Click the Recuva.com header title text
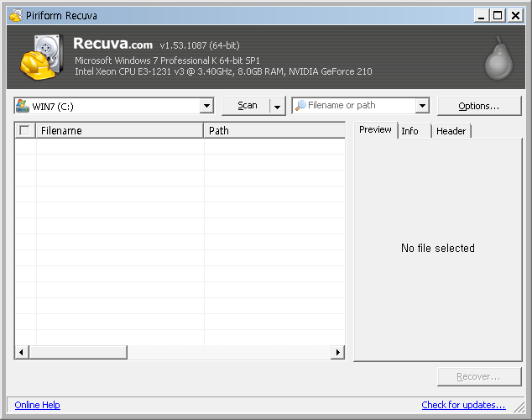The height and width of the screenshot is (420, 532). 112,44
